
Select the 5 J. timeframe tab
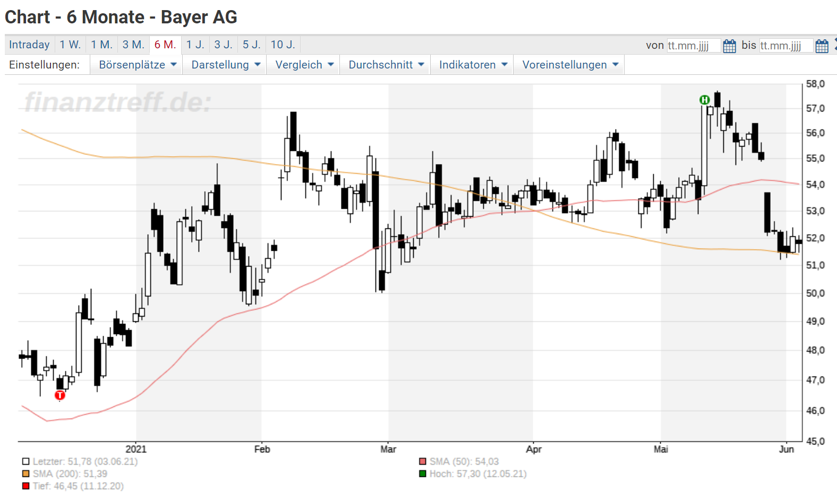pyautogui.click(x=252, y=45)
